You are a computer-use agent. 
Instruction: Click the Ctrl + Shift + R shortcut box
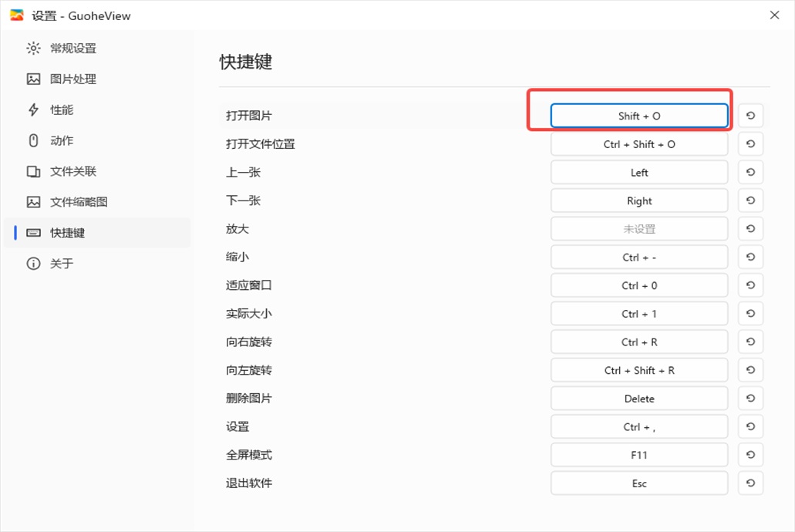point(639,370)
